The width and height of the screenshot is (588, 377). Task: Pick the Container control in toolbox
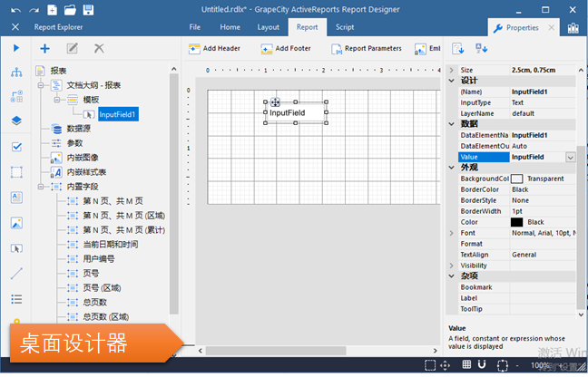(x=16, y=172)
